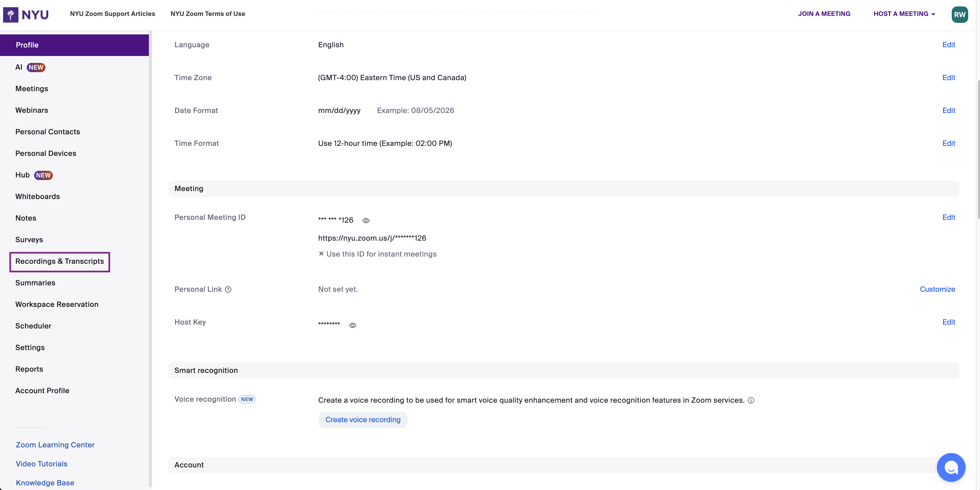Image resolution: width=980 pixels, height=490 pixels.
Task: Open NYU Zoom Support Articles link
Action: (112, 14)
